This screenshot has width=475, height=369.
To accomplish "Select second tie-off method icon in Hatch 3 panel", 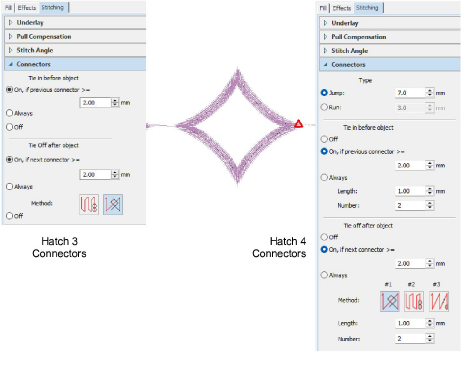I will click(113, 204).
